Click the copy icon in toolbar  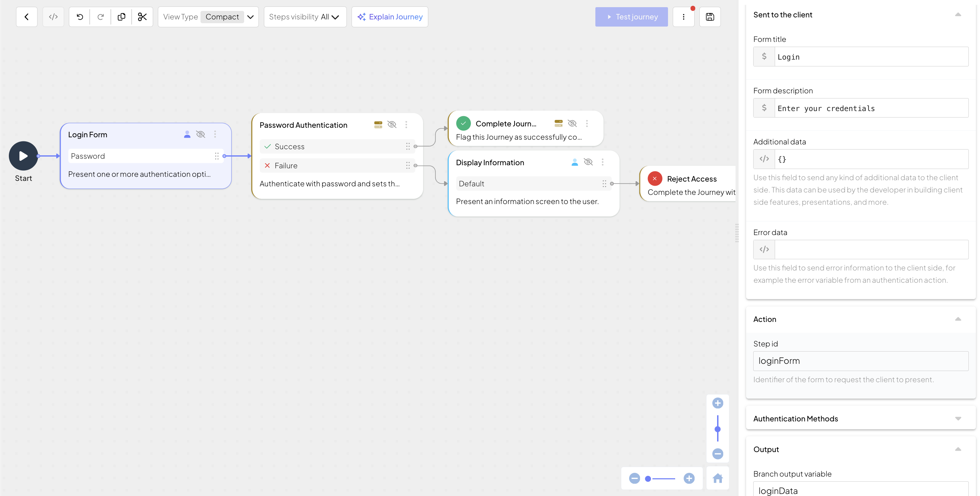click(x=121, y=17)
